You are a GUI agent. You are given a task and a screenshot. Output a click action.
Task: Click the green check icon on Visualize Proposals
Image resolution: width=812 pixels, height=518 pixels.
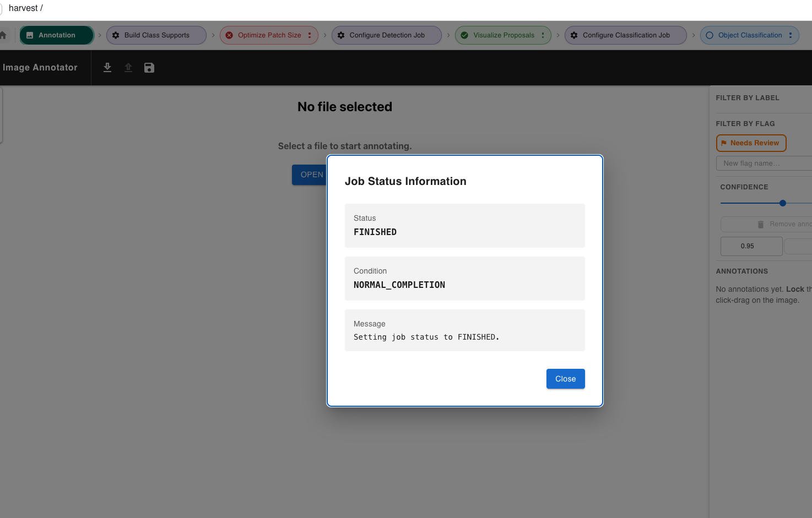[464, 35]
